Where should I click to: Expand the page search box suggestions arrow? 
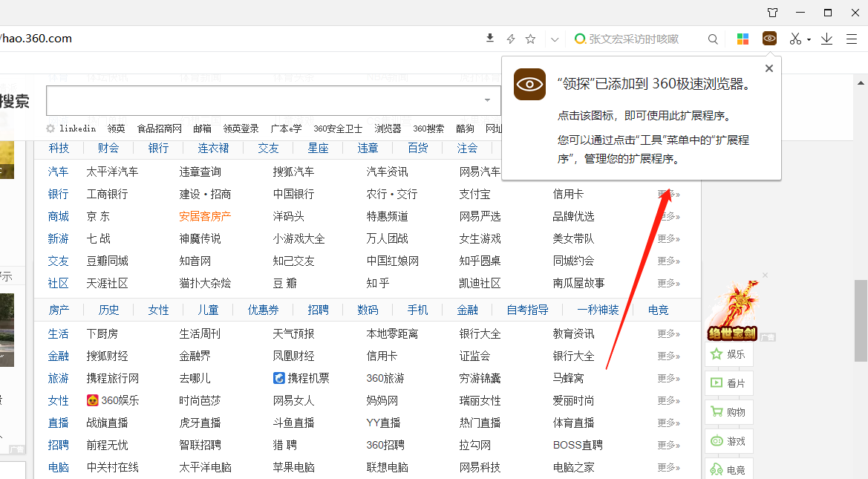coord(487,100)
